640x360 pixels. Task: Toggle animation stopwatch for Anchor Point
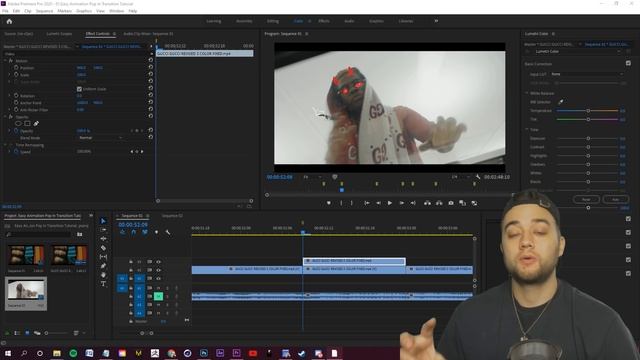tap(16, 103)
